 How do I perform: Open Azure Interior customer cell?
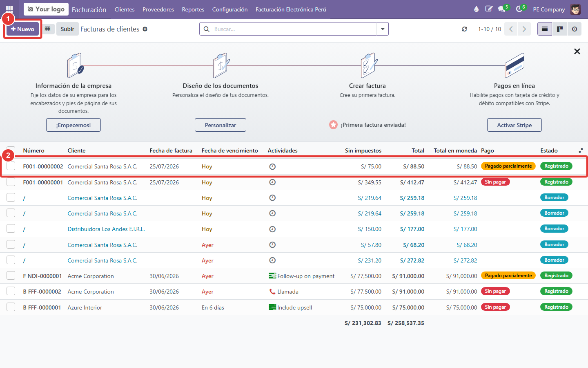coord(85,307)
